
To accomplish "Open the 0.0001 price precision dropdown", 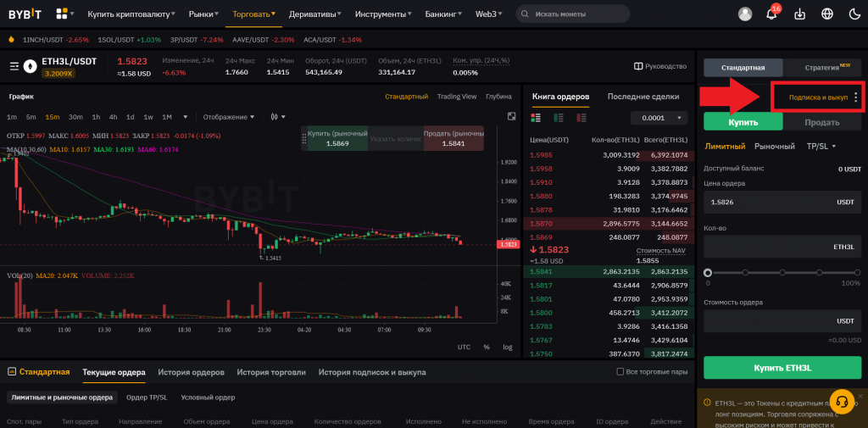I will pos(659,118).
